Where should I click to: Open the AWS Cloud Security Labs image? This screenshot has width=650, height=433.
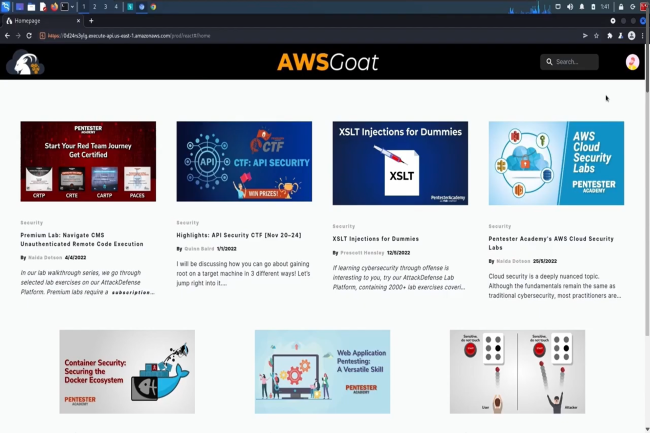[556, 163]
